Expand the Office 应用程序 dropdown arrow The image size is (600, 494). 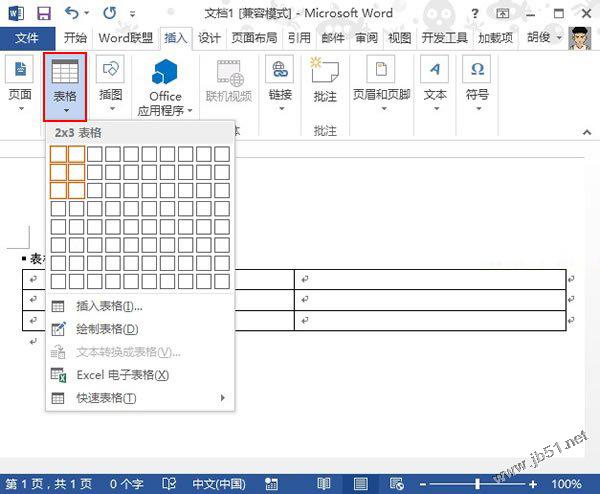point(190,111)
